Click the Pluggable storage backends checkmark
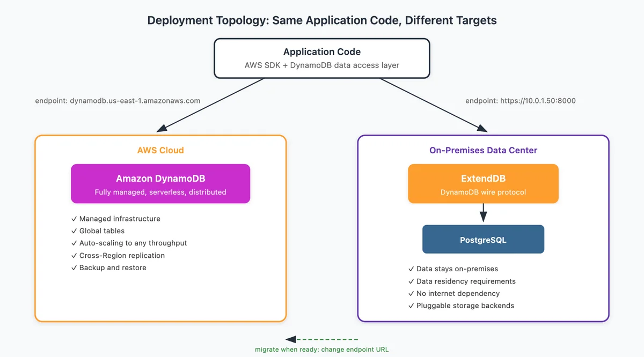The image size is (644, 357). coord(411,306)
